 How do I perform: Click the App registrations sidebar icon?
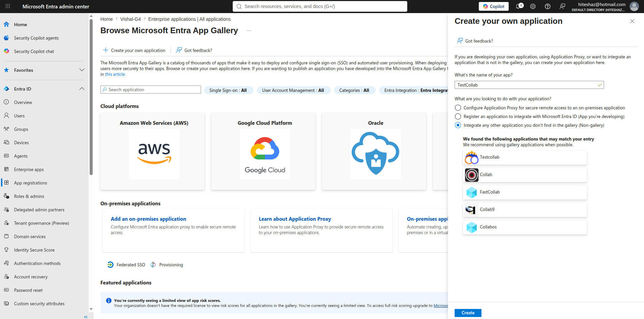click(6, 183)
